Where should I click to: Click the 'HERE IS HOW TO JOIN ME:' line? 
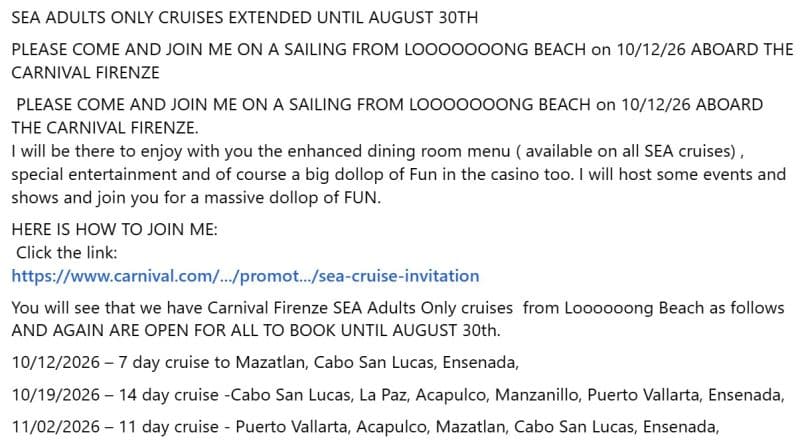(x=114, y=230)
